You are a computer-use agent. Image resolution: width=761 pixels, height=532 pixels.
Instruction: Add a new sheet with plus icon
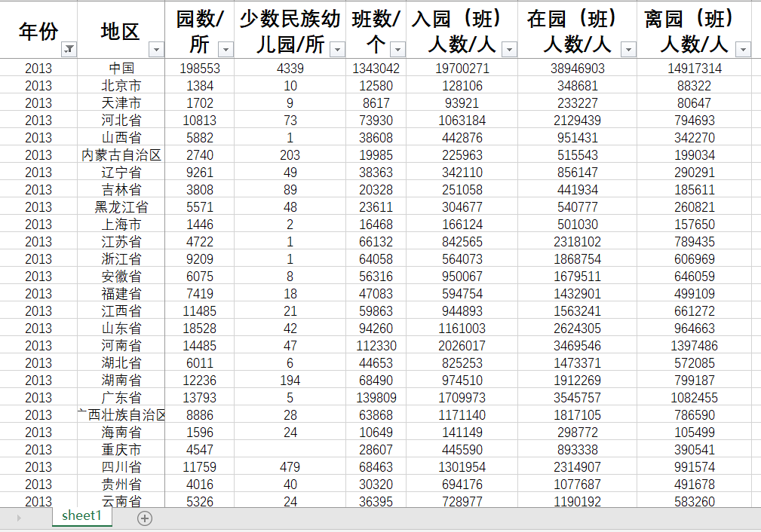(145, 518)
